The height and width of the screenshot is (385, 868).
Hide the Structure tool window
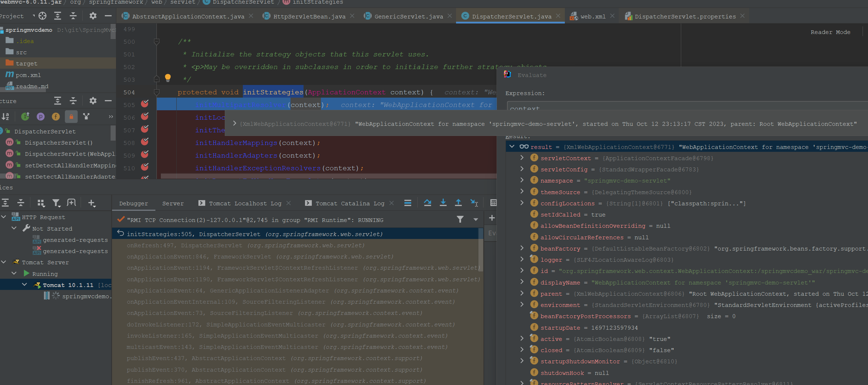coord(108,100)
